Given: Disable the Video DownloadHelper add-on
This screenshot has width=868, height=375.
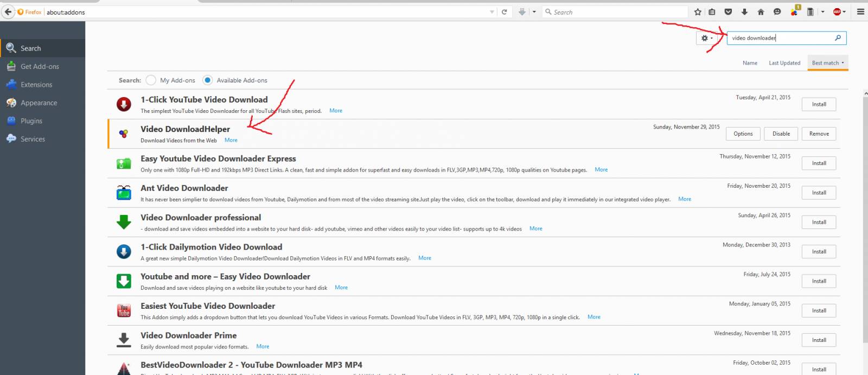Looking at the screenshot, I should [781, 134].
